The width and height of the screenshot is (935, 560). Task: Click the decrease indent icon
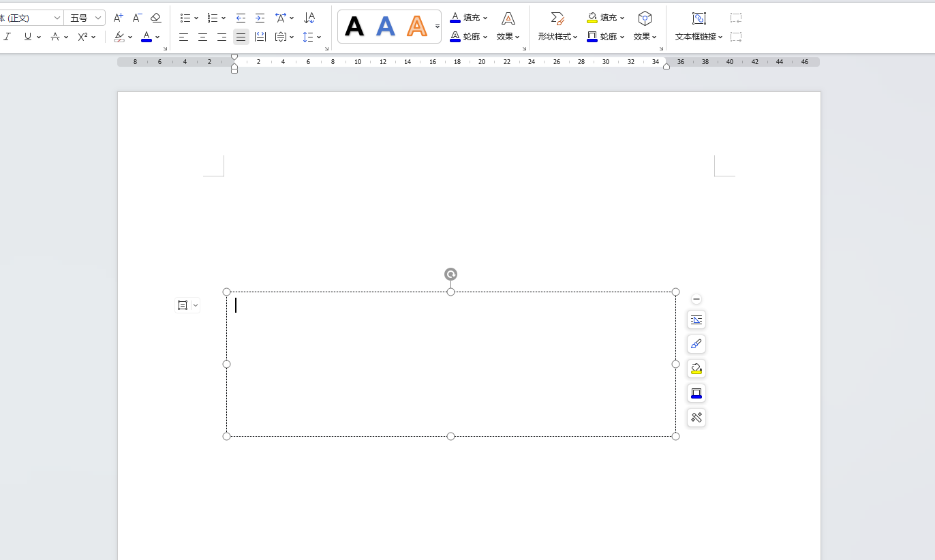(241, 18)
